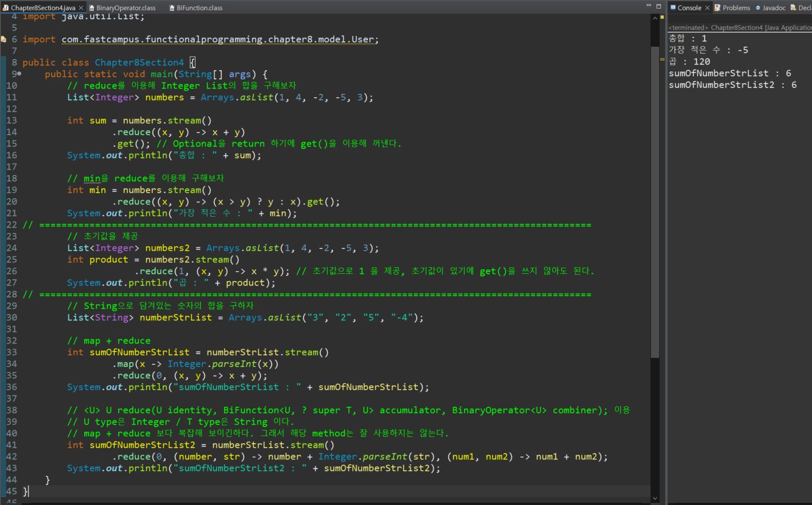
Task: Click the '// map + reduce' comment on line 32
Action: pyautogui.click(x=109, y=340)
